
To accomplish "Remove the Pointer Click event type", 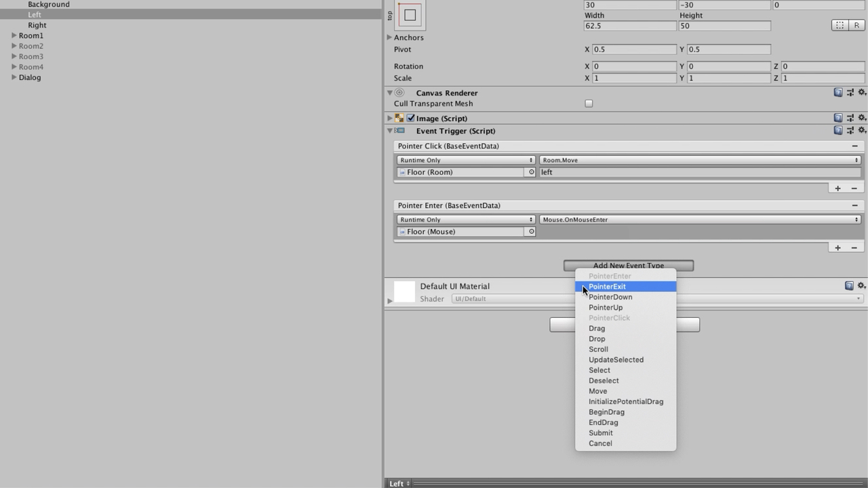I will (854, 146).
